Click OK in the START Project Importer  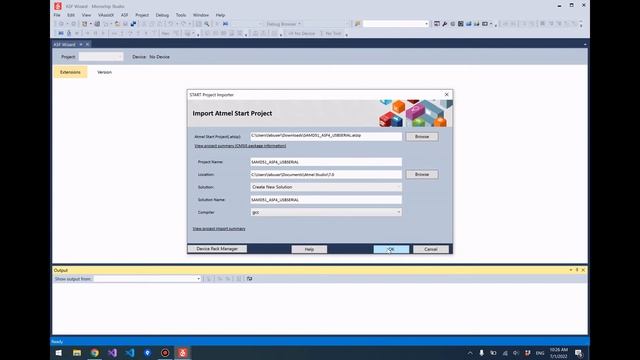click(391, 249)
